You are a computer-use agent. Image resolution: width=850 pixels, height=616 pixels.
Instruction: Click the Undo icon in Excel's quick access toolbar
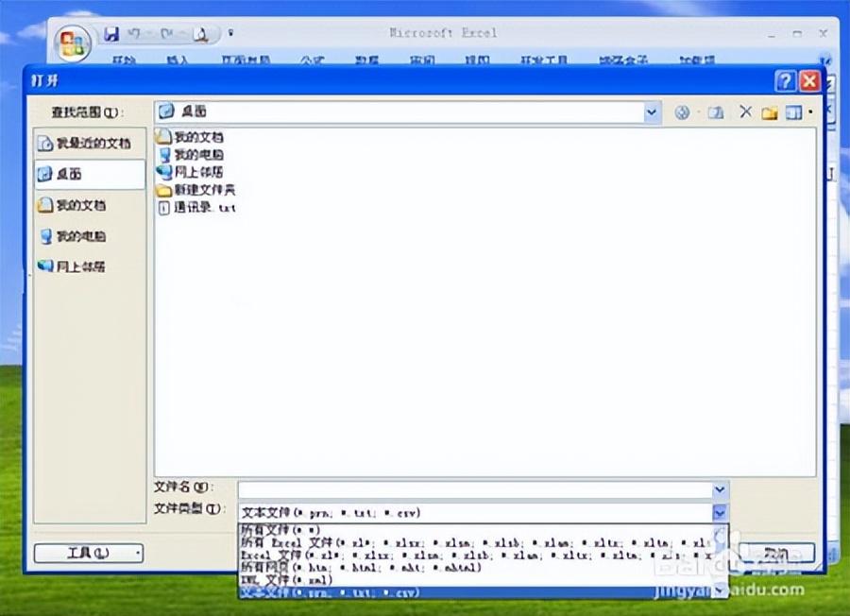[x=133, y=34]
